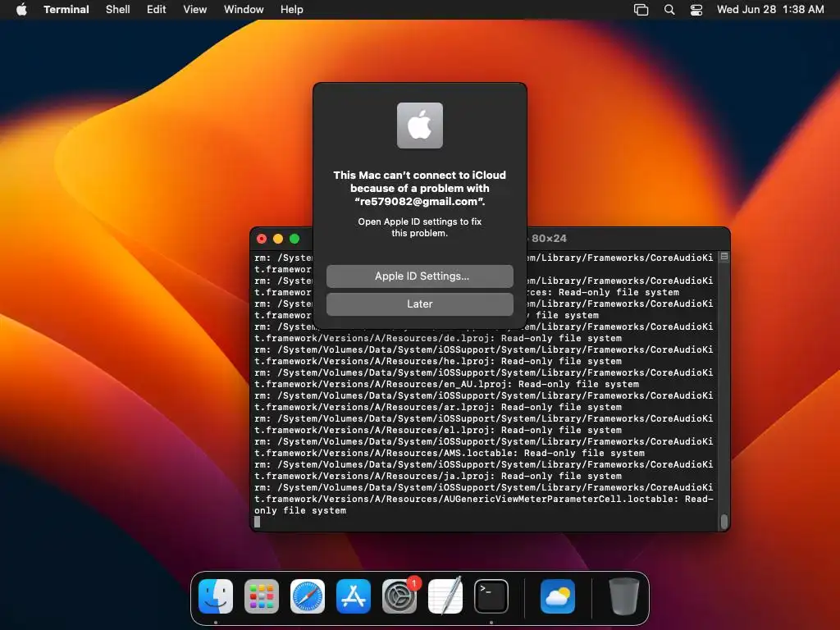840x630 pixels.
Task: Open Stage Manager menu bar icon
Action: (641, 10)
